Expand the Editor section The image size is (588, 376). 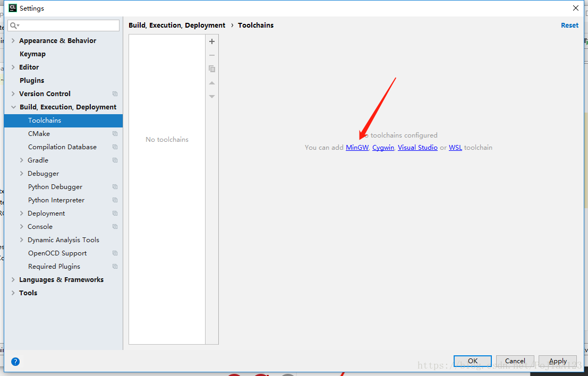coord(13,67)
